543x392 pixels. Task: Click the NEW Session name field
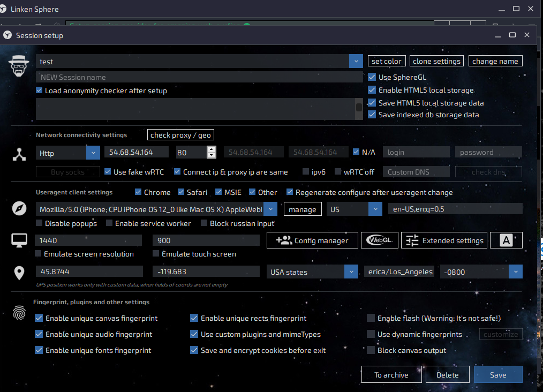[x=199, y=77]
